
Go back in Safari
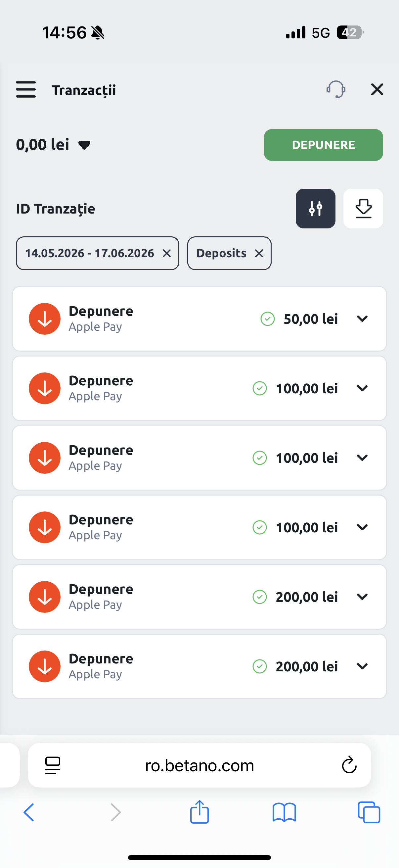[x=29, y=812]
